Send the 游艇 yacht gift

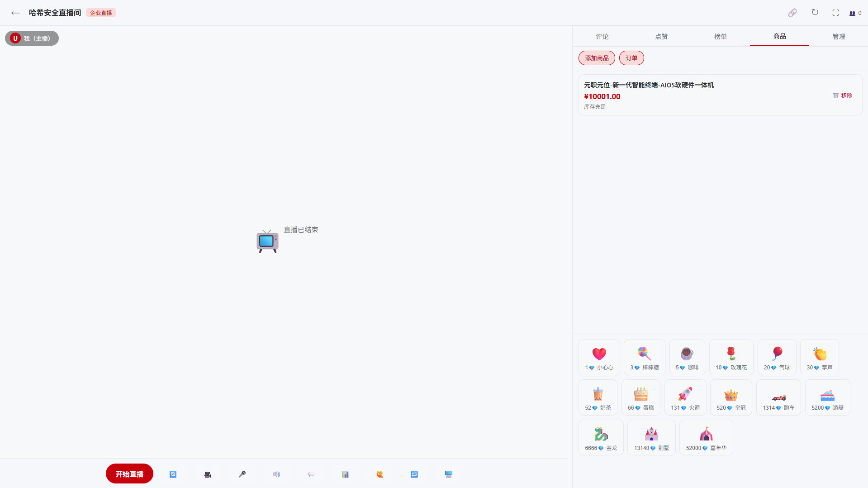click(x=827, y=397)
